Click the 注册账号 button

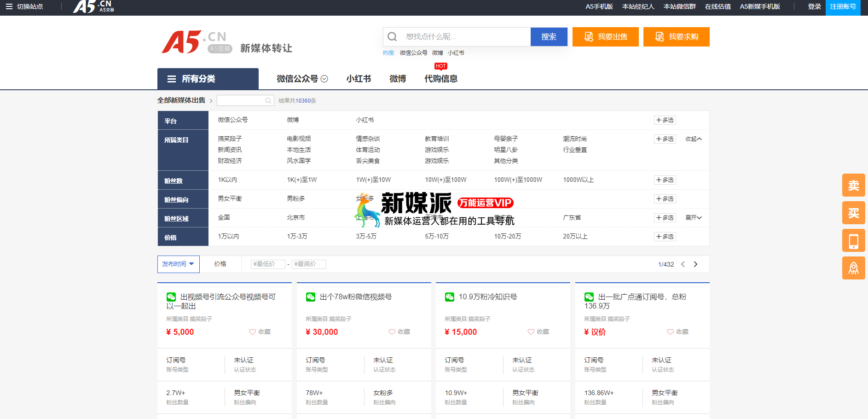(x=843, y=7)
